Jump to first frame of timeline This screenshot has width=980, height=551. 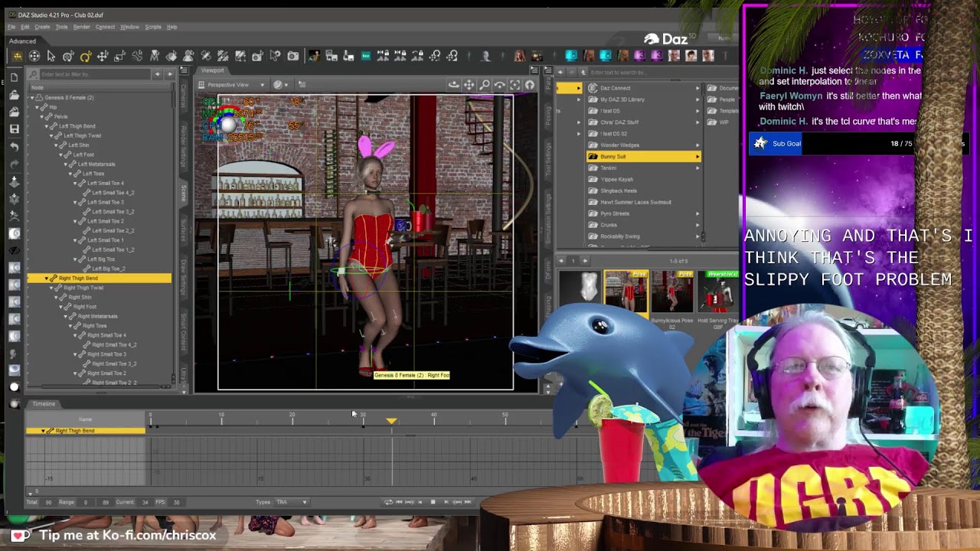pyautogui.click(x=398, y=502)
